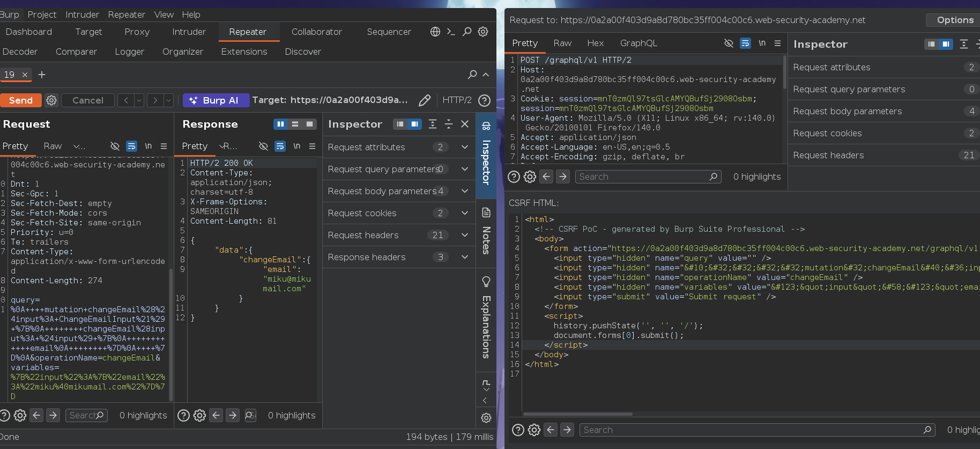Open back-history dropdown next to left arrow
Screen dimensions: 980x449
(139, 100)
